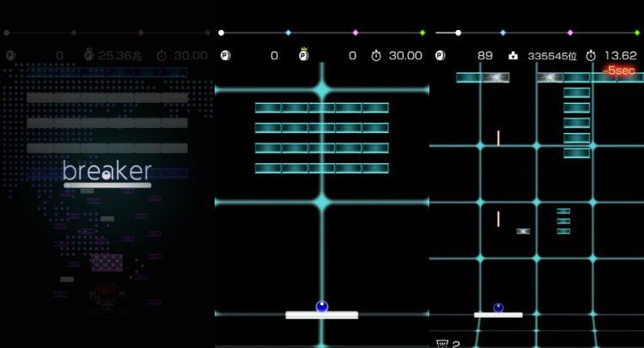The image size is (644, 348).
Task: Click the dimmed stopwatch icon on left screen
Action: pos(161,55)
